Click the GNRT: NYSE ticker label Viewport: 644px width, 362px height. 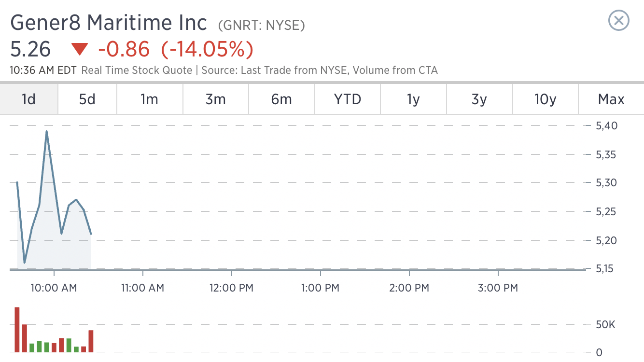click(x=262, y=25)
